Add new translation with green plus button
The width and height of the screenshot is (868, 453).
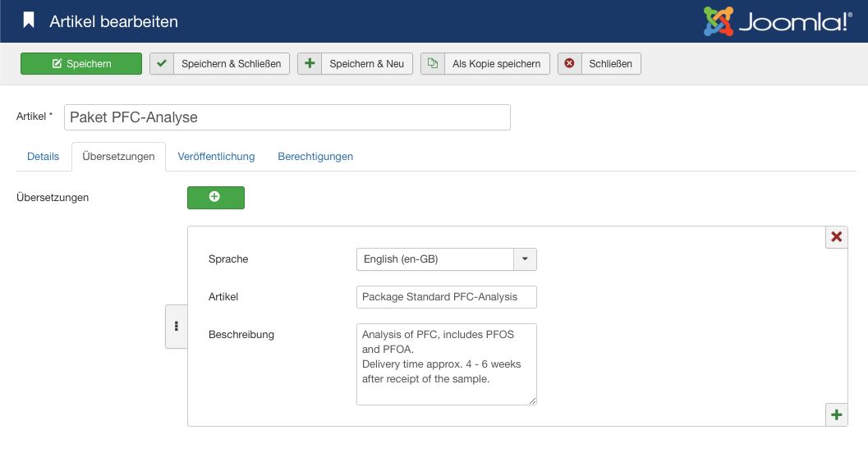tap(215, 197)
